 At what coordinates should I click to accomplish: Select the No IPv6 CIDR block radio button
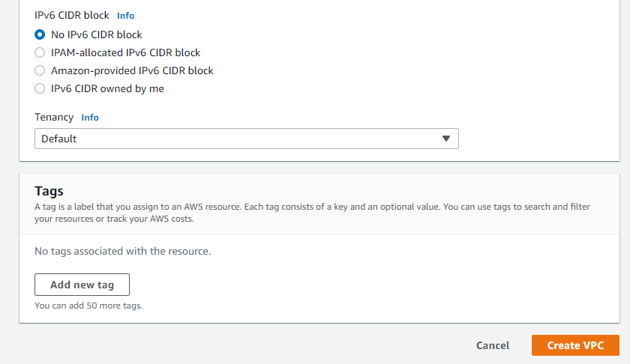[x=40, y=34]
